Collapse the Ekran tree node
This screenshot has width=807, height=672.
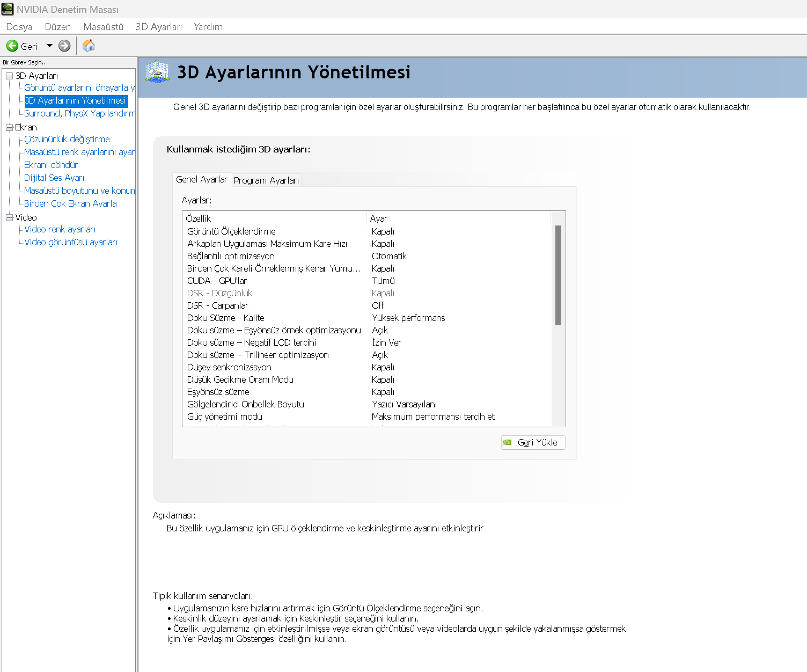pyautogui.click(x=9, y=127)
